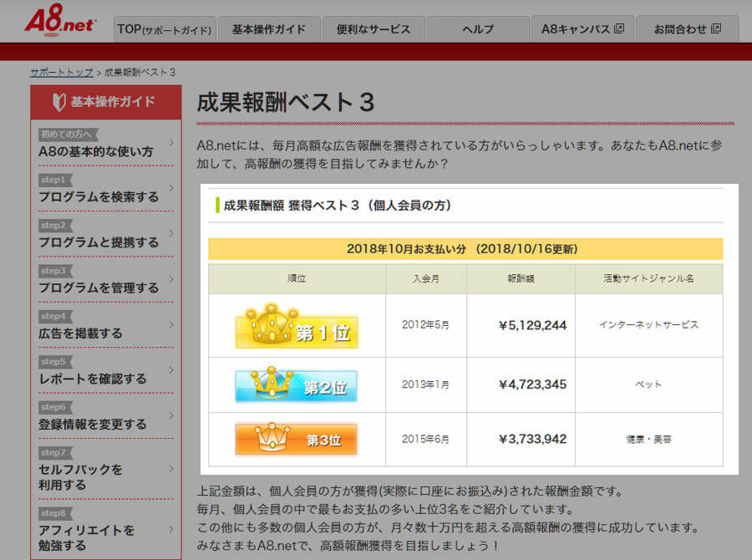
Task: Click the 報酬額 column header
Action: pyautogui.click(x=521, y=279)
